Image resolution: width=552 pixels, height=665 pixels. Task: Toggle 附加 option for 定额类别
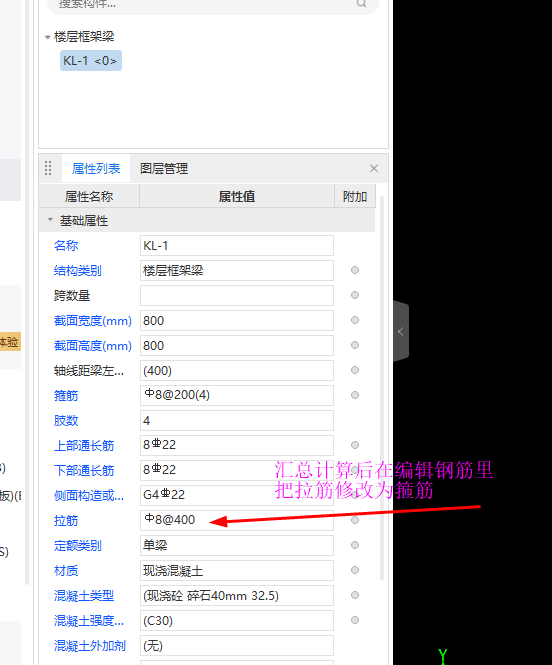pyautogui.click(x=355, y=545)
